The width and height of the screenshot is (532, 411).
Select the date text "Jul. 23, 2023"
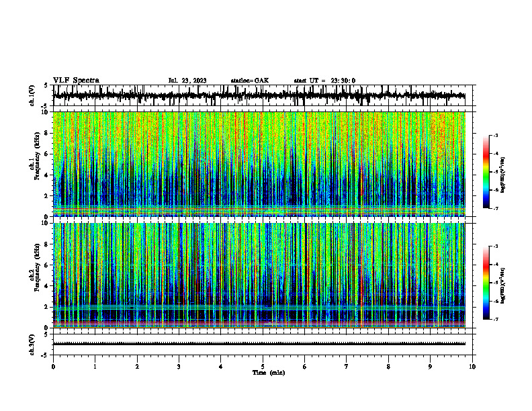187,81
